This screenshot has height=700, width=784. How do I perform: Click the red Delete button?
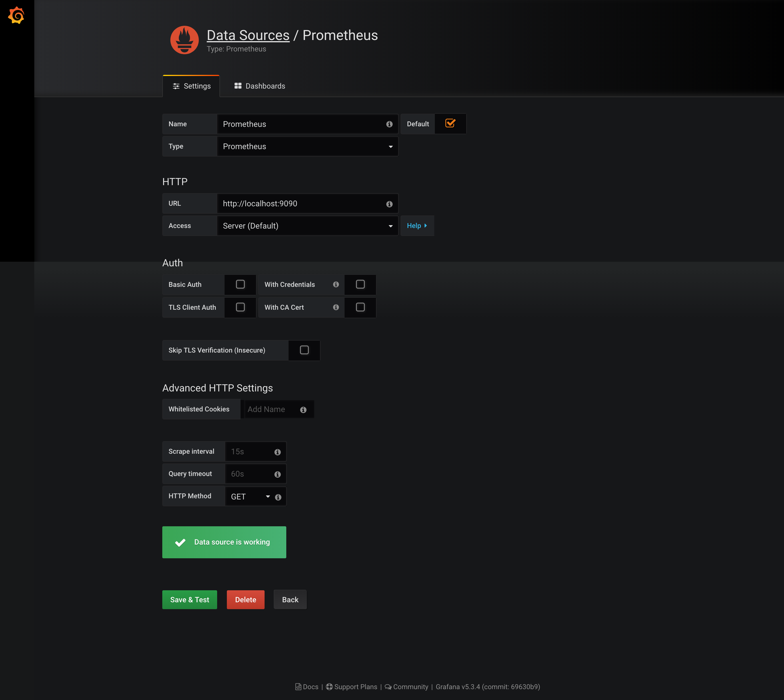pos(245,600)
